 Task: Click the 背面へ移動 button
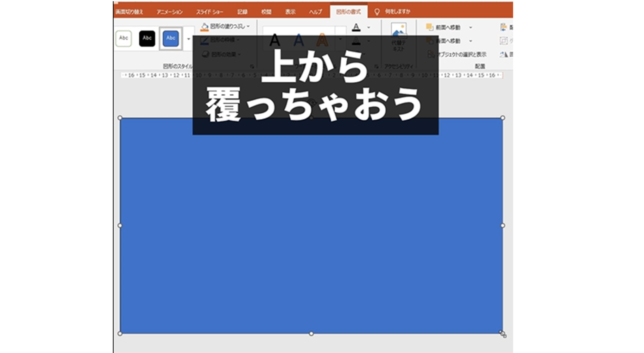tap(443, 41)
